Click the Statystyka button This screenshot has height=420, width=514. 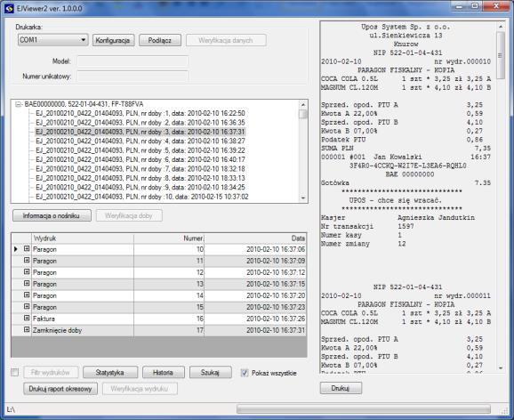coord(110,373)
